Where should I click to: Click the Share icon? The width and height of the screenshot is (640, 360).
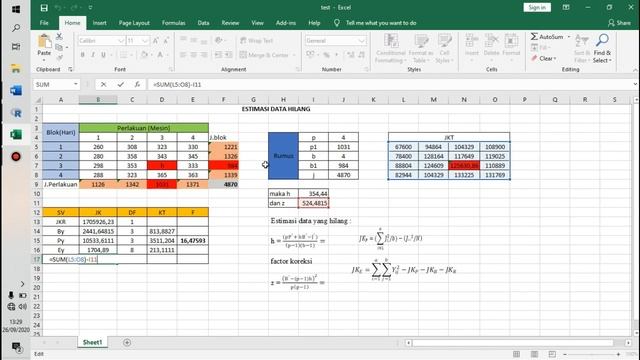coord(619,23)
